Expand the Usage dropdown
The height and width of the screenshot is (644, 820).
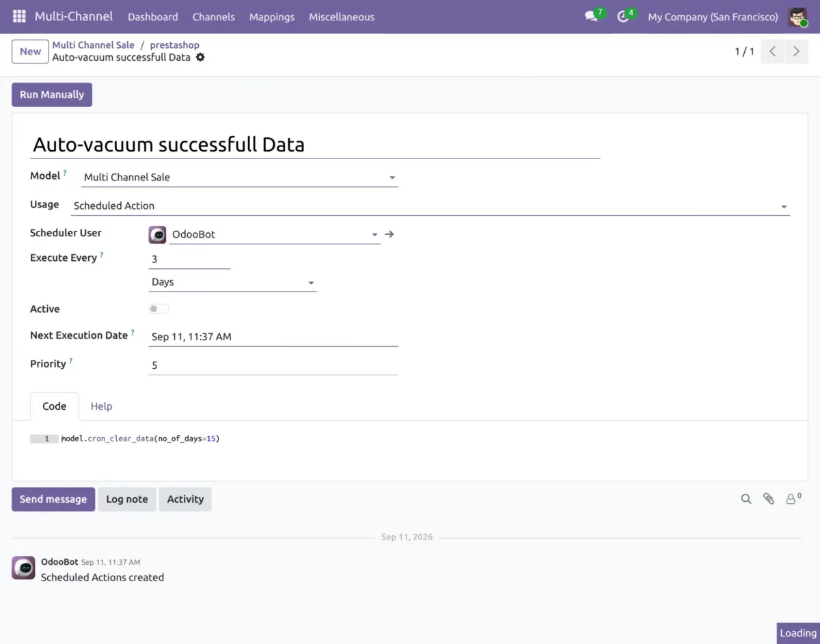[784, 206]
